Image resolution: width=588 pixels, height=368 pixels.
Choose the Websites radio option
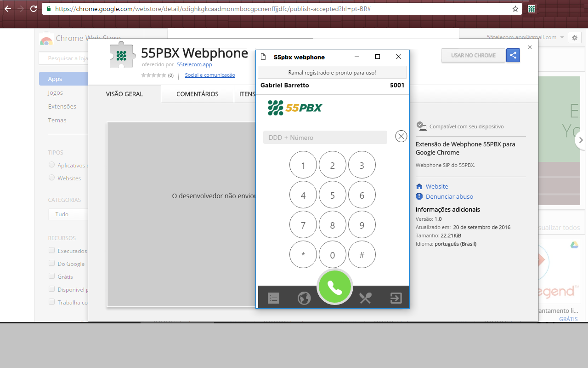click(x=51, y=178)
